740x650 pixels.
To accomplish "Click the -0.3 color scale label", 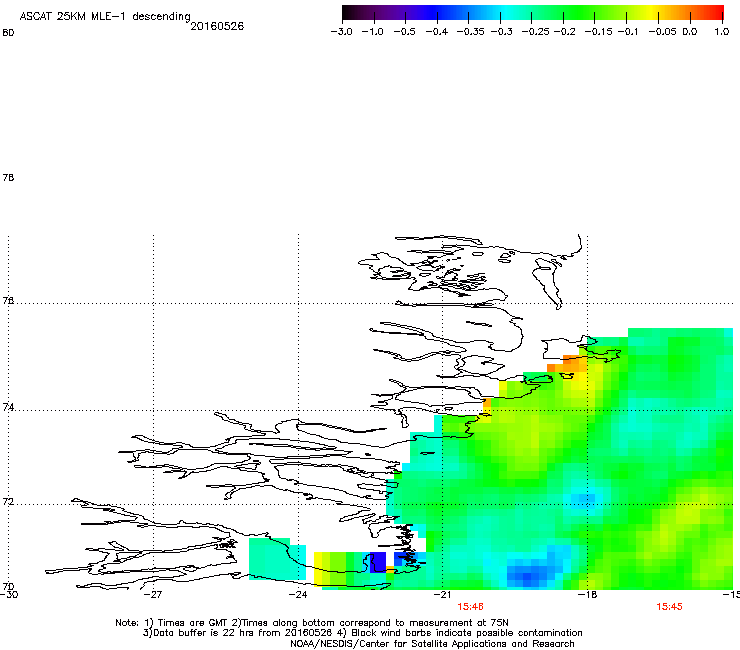I will (x=502, y=32).
